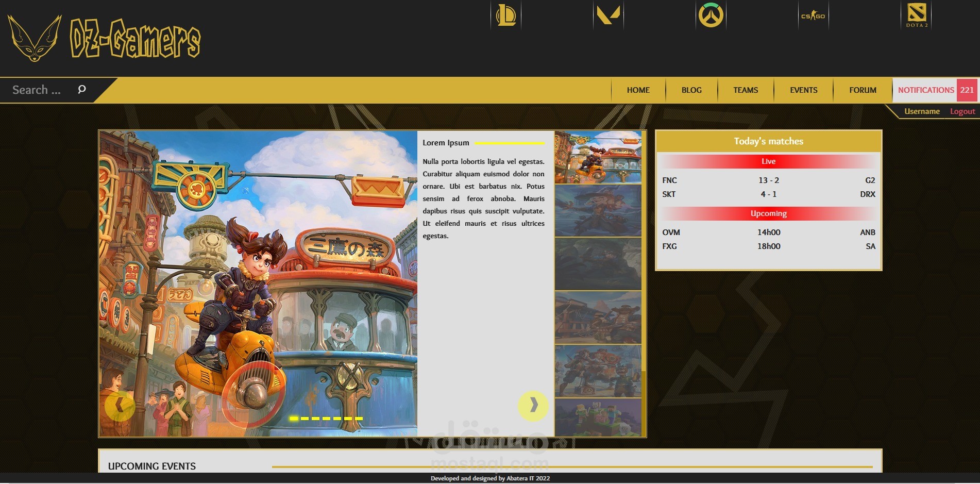Click the UPCOMING EVENTS heading
Screen dimensions: 980x484
pyautogui.click(x=152, y=466)
